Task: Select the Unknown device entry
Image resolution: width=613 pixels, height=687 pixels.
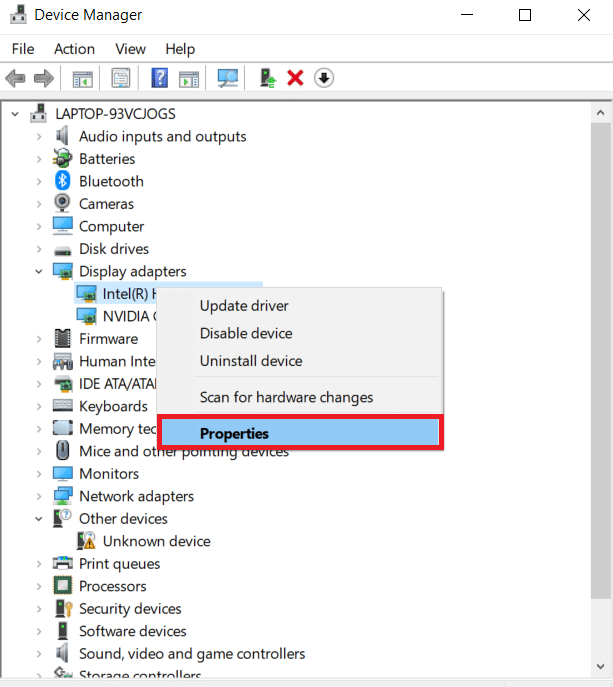Action: [156, 541]
